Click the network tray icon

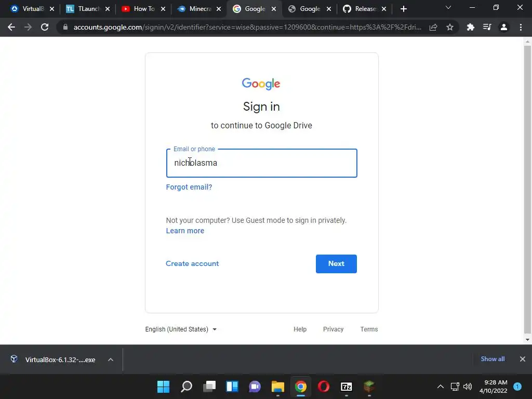pyautogui.click(x=455, y=387)
